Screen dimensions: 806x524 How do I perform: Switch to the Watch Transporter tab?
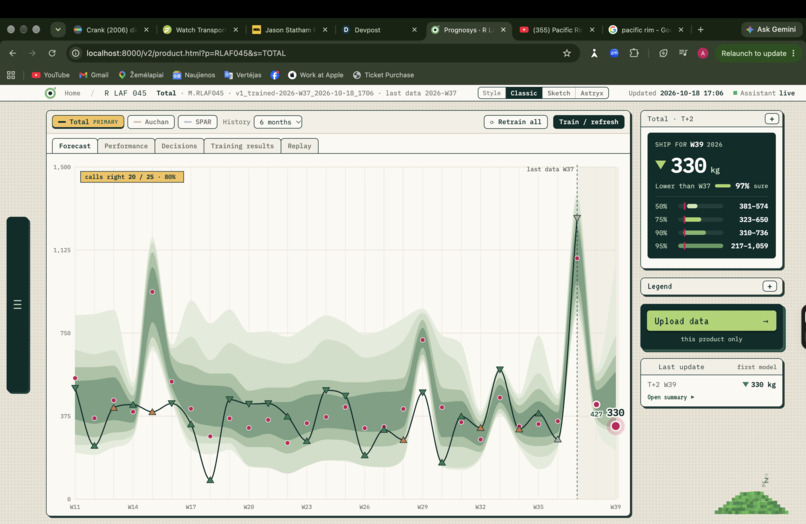pyautogui.click(x=200, y=30)
